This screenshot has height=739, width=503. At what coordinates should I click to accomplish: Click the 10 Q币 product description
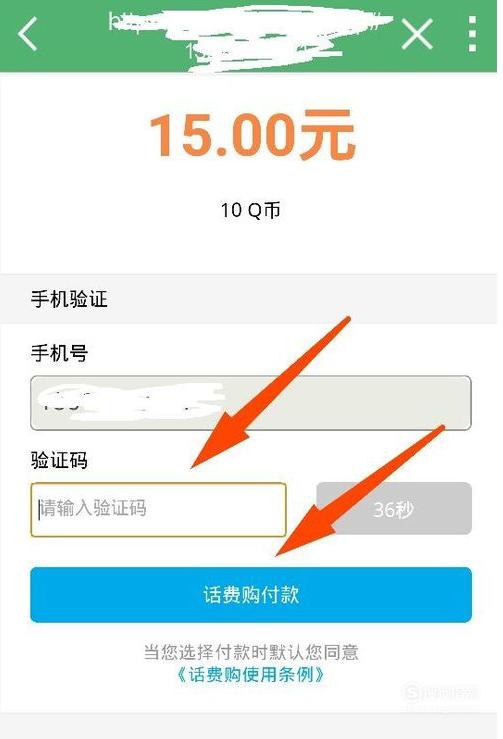coord(251,210)
